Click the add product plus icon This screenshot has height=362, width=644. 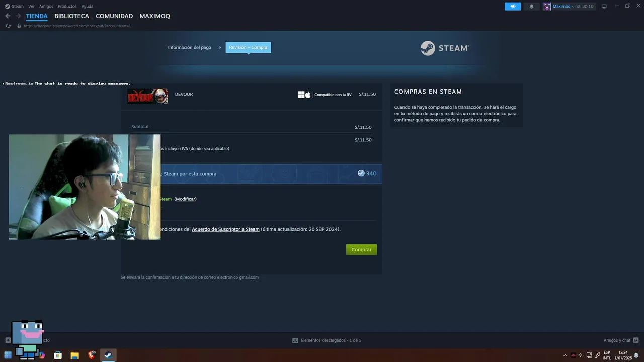pos(8,340)
